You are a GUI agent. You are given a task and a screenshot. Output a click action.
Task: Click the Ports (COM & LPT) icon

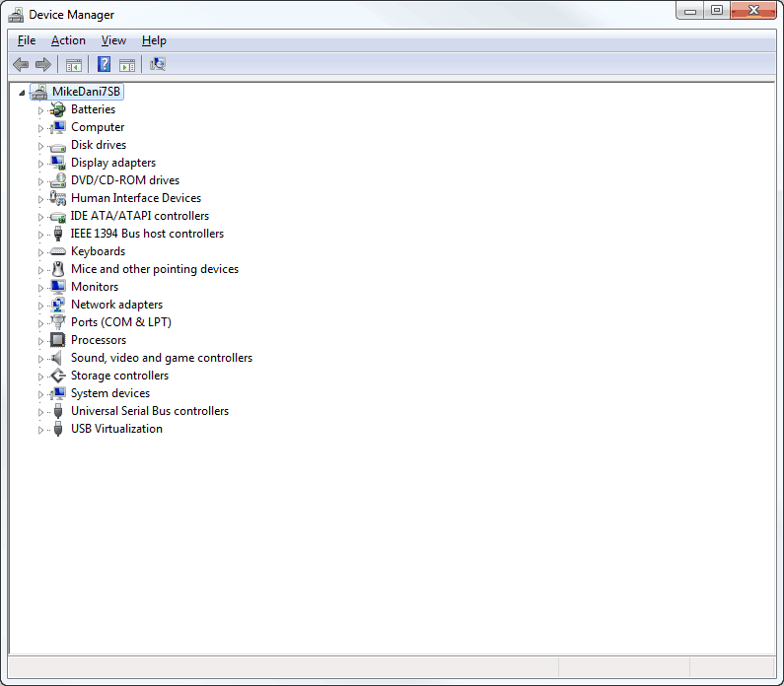(x=58, y=322)
